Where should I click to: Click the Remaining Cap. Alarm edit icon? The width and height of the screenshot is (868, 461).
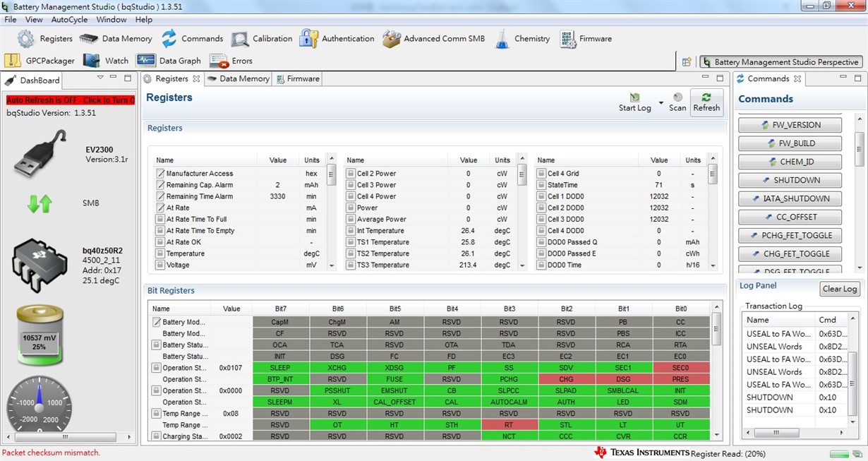[160, 185]
